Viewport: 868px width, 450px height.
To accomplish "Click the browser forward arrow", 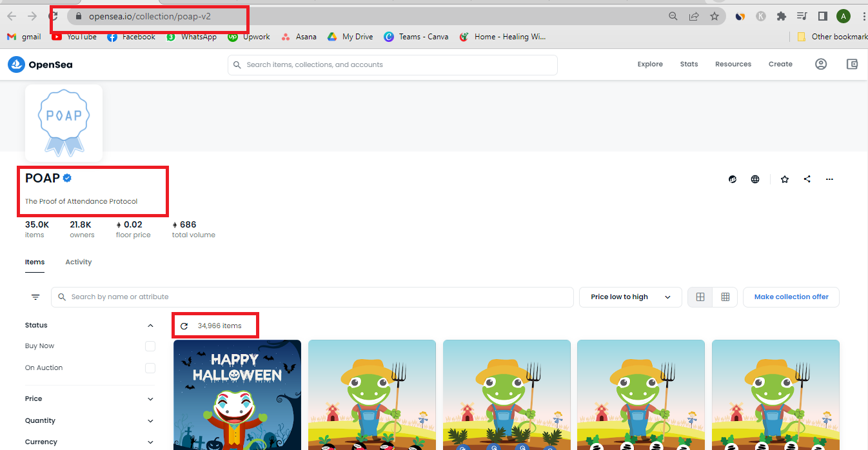I will (x=32, y=16).
